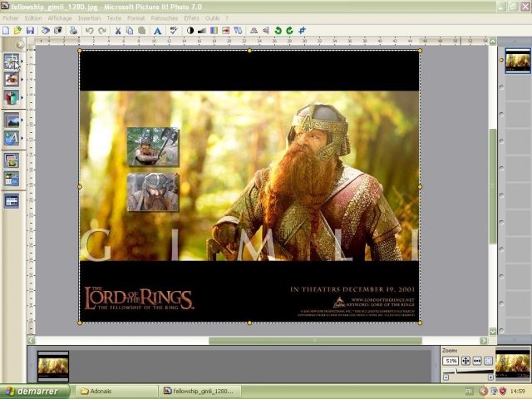Open brightness and contrast adjustment icon
The width and height of the screenshot is (532, 399).
point(190,31)
